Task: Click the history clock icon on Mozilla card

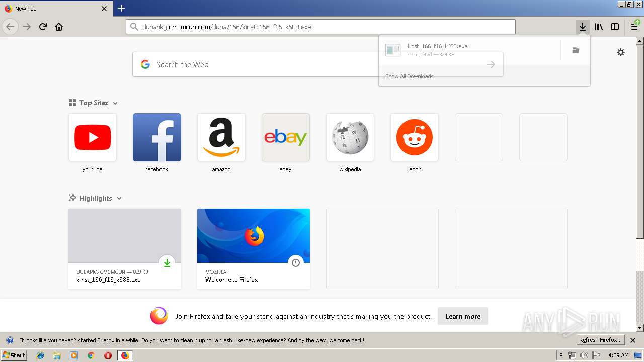Action: 296,263
